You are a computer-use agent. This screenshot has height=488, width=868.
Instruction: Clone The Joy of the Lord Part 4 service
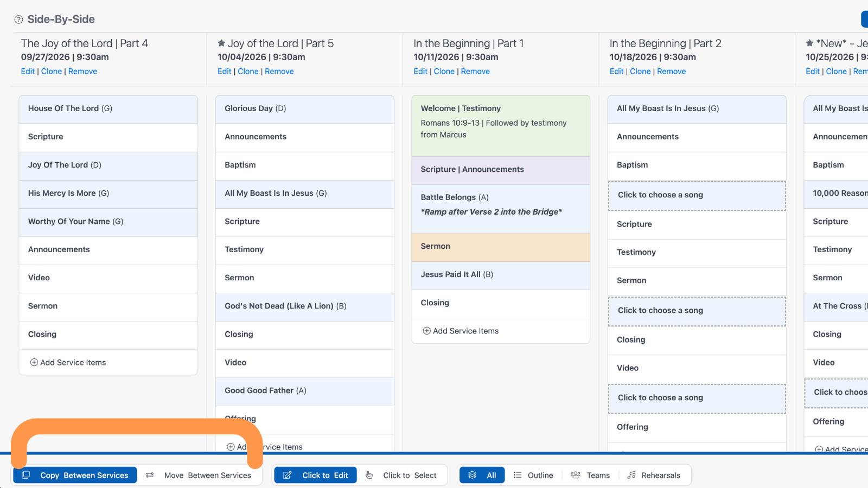point(52,71)
